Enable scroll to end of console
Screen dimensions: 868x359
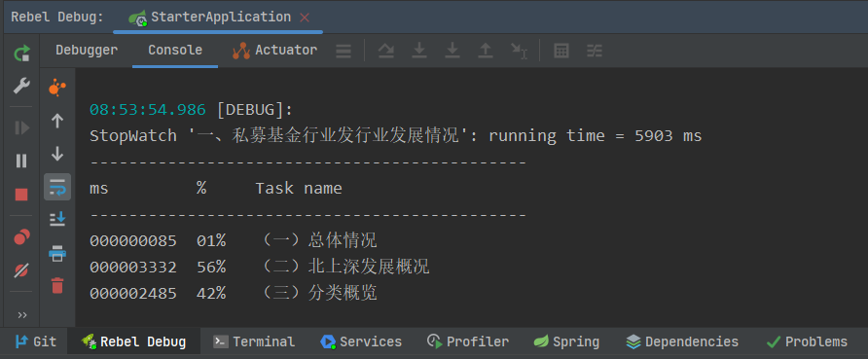point(57,219)
